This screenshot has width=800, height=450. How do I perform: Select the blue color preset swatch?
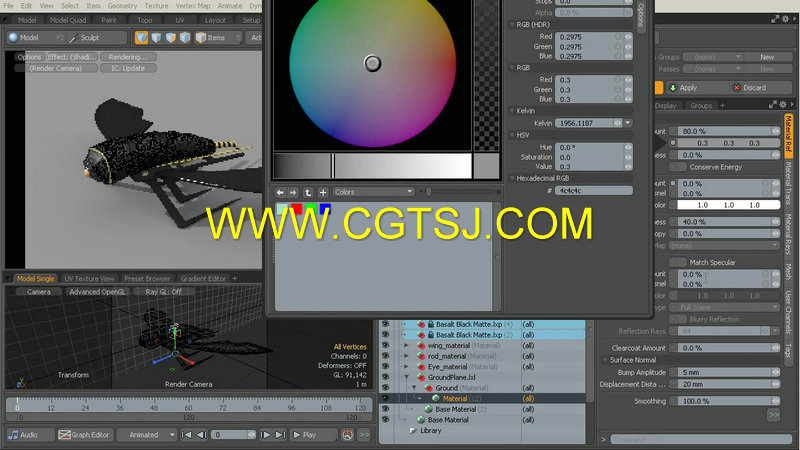[325, 209]
